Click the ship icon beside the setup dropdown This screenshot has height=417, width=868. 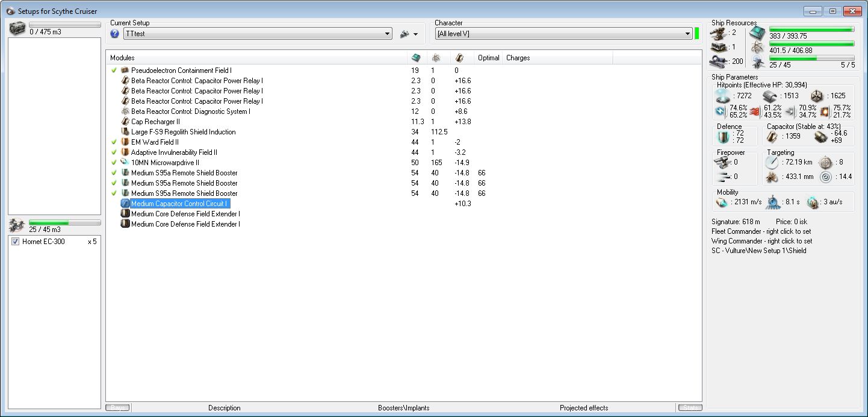point(405,34)
